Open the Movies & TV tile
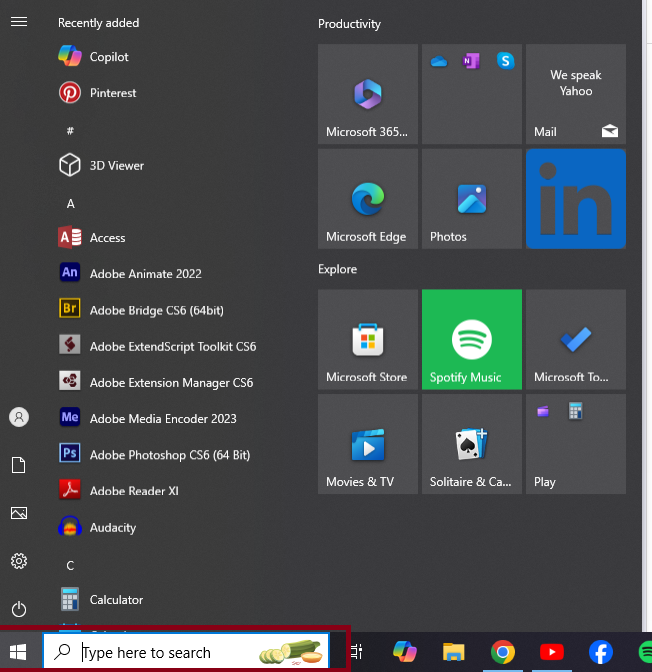652x672 pixels. pyautogui.click(x=368, y=444)
